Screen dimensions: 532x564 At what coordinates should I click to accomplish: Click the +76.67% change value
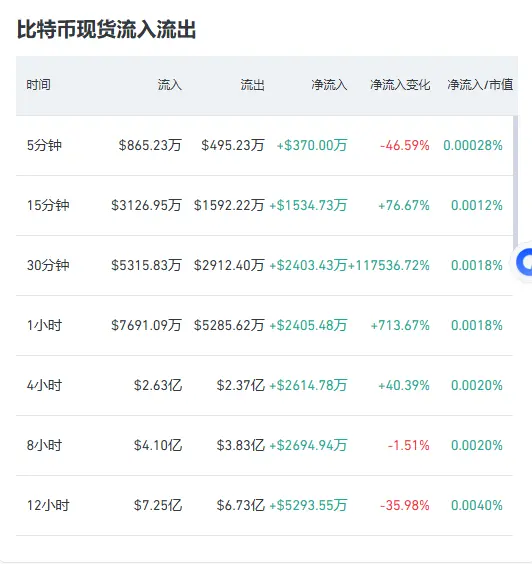point(404,205)
